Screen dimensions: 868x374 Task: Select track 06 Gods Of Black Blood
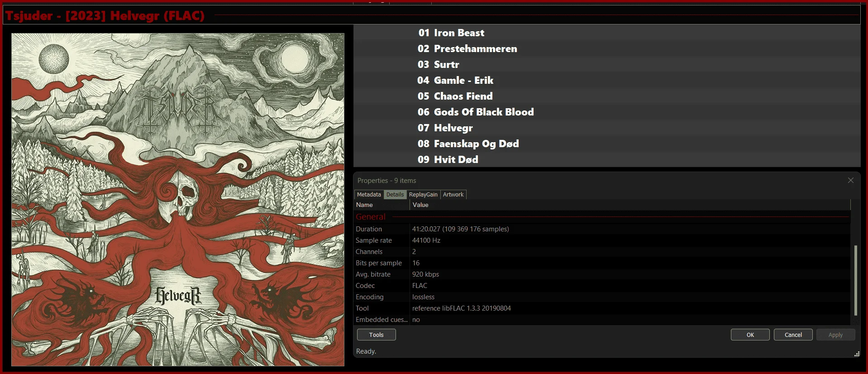(606, 112)
